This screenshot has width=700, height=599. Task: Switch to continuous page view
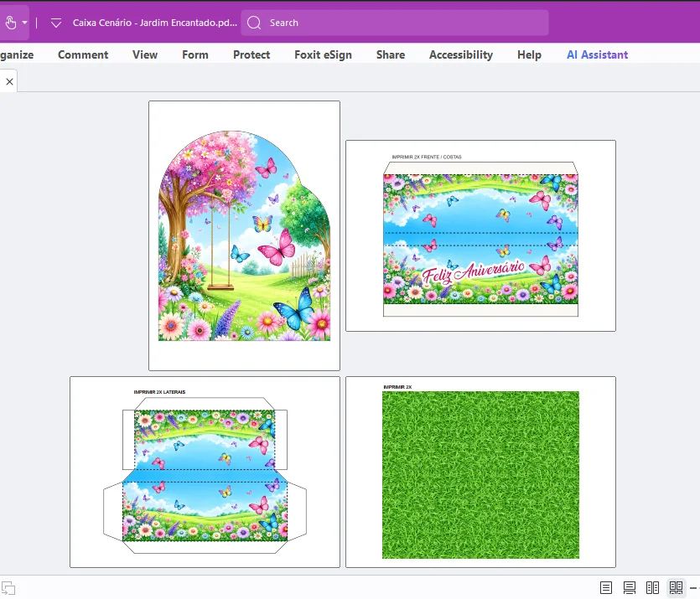click(x=629, y=587)
